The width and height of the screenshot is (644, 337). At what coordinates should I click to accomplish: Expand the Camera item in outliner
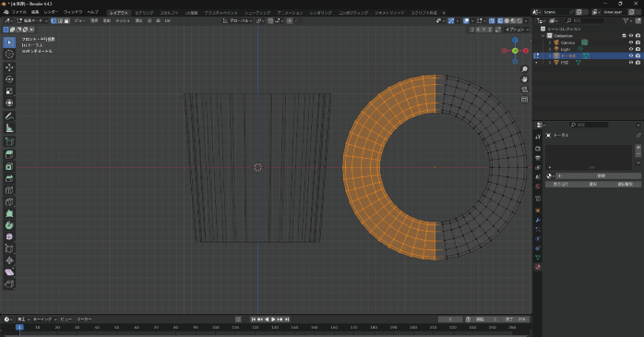click(550, 42)
